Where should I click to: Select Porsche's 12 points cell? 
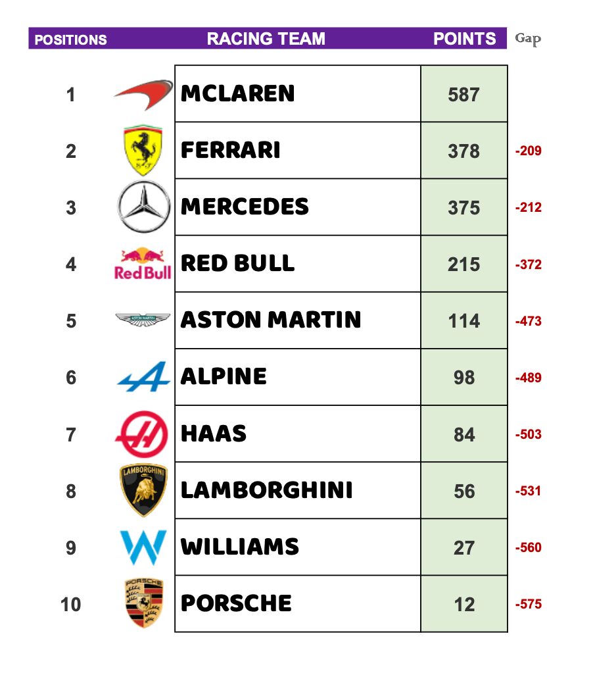464,604
